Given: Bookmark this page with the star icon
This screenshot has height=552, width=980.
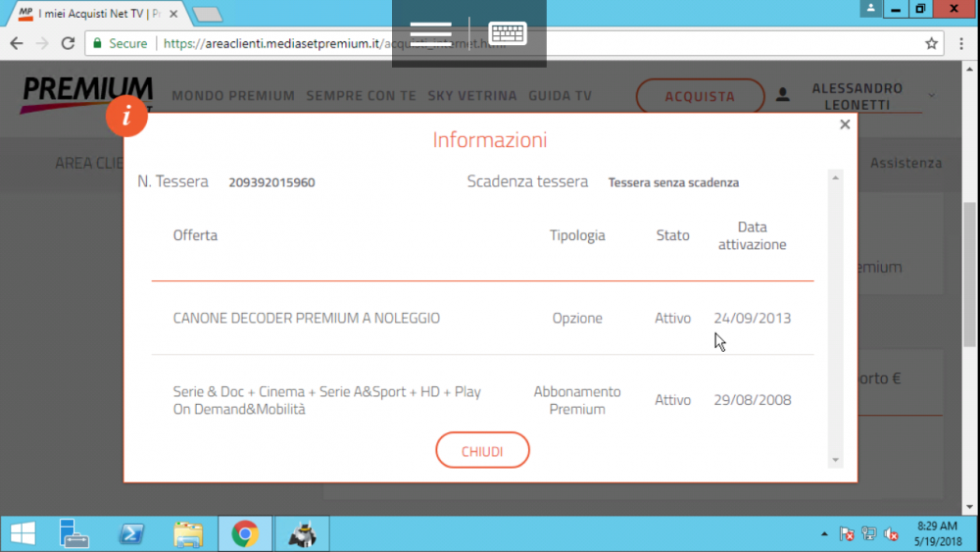Looking at the screenshot, I should pyautogui.click(x=931, y=43).
